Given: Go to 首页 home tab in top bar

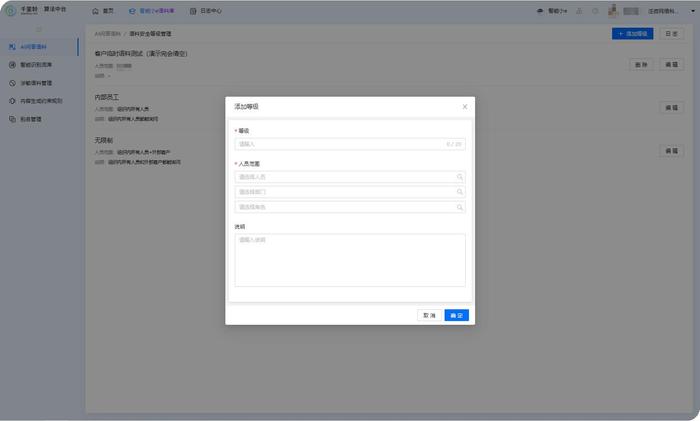Looking at the screenshot, I should (103, 11).
